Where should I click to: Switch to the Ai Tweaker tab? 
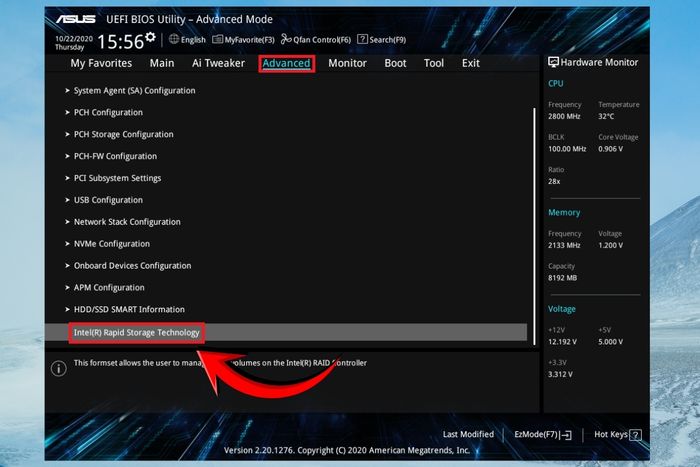tap(218, 63)
